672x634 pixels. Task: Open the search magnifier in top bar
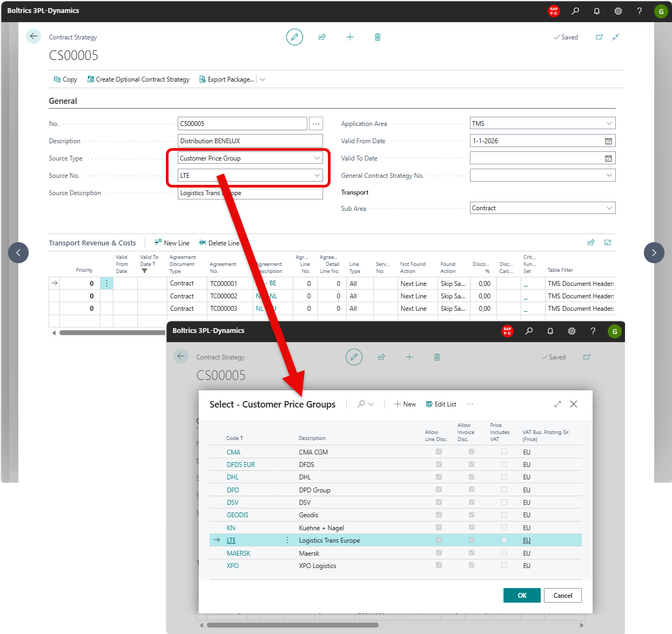(x=575, y=11)
